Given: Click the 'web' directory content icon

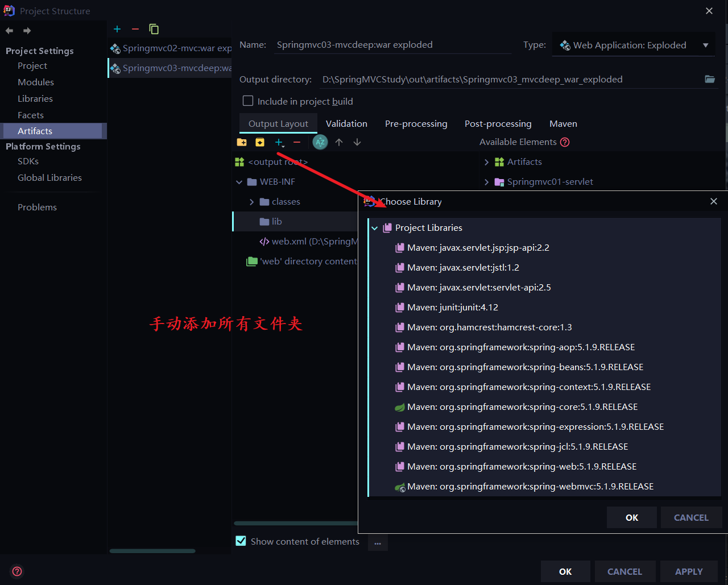Looking at the screenshot, I should point(251,262).
